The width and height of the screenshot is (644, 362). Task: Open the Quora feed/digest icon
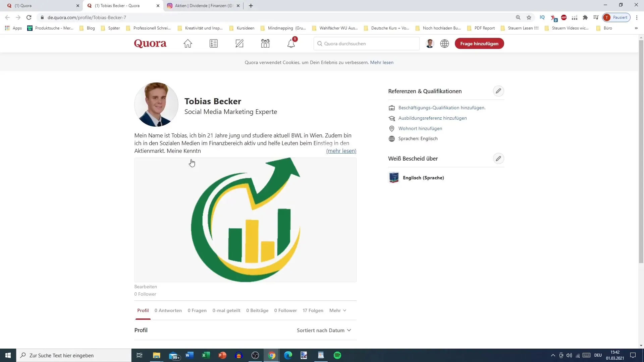click(214, 43)
